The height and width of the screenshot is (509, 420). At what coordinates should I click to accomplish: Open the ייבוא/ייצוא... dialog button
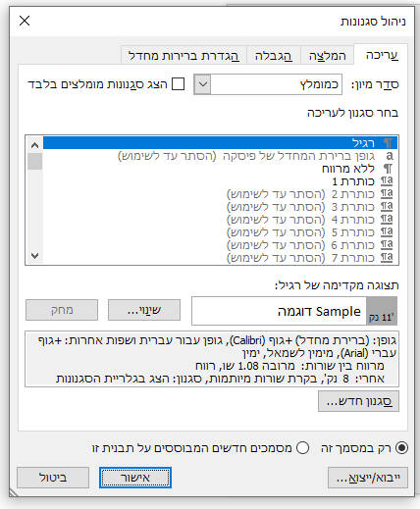(x=368, y=478)
